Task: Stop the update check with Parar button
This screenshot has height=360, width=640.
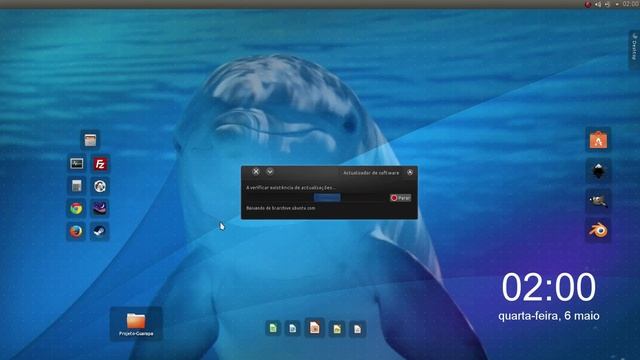Action: 400,198
